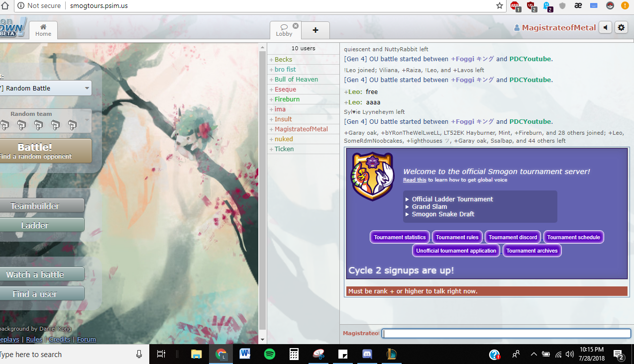Select user Becks in the user list
Viewport: 634px width, 364px height.
(303, 59)
